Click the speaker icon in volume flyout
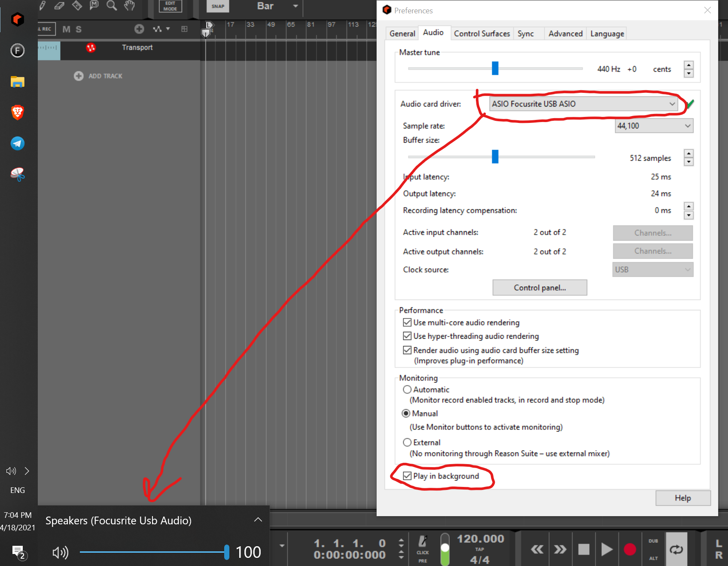728x566 pixels. tap(60, 553)
